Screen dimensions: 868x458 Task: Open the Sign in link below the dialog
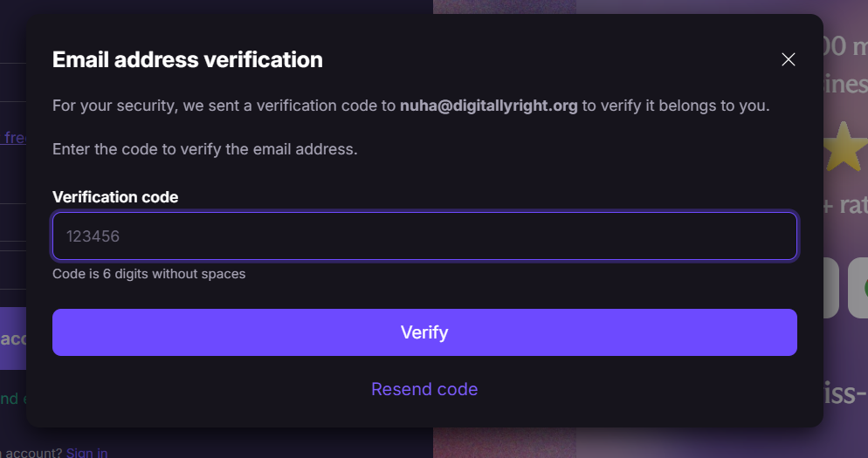(86, 453)
